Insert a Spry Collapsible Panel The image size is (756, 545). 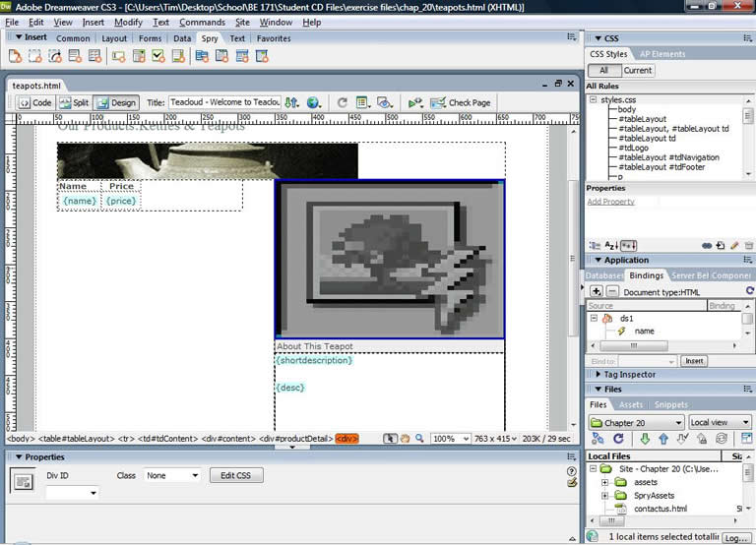point(262,56)
